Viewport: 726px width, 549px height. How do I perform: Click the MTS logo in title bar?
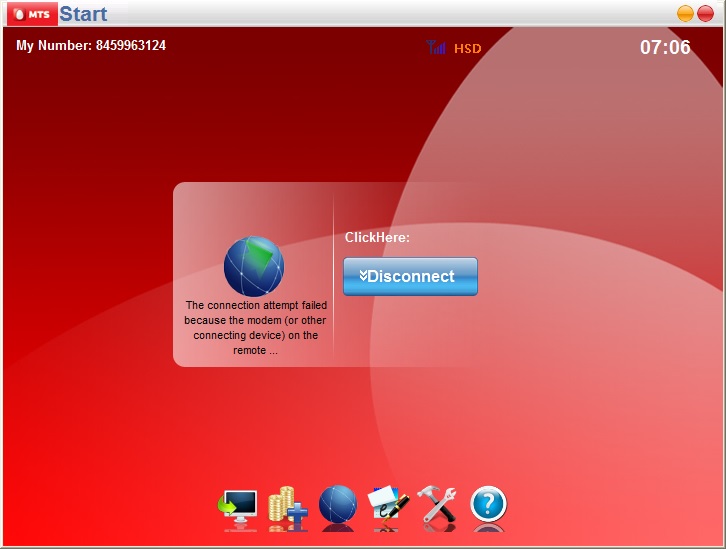[x=30, y=14]
